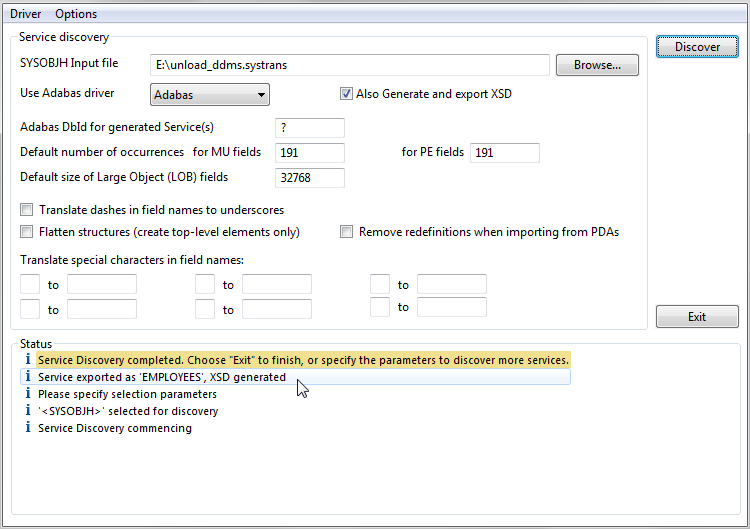Select 'Service Discovery commencing' status line
The width and height of the screenshot is (750, 529).
(115, 428)
